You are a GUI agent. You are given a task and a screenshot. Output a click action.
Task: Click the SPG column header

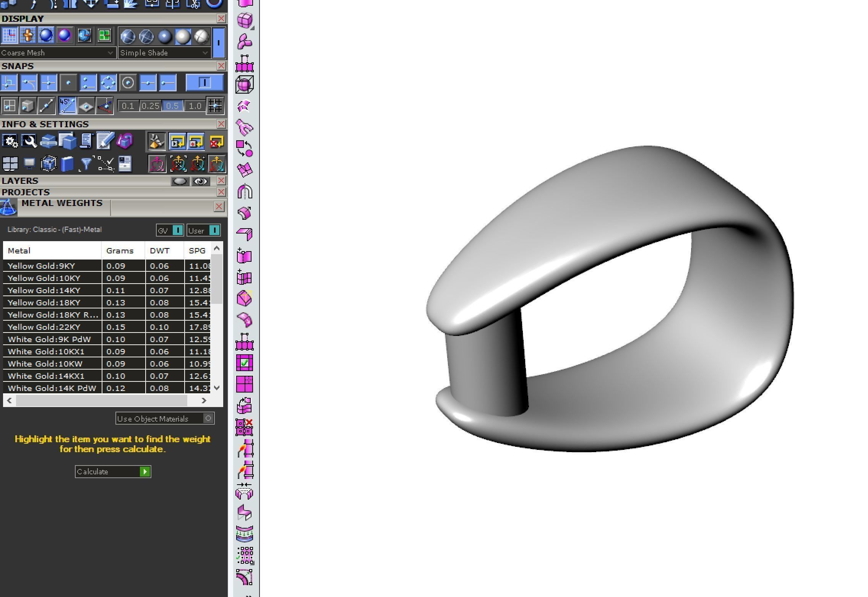tap(198, 251)
